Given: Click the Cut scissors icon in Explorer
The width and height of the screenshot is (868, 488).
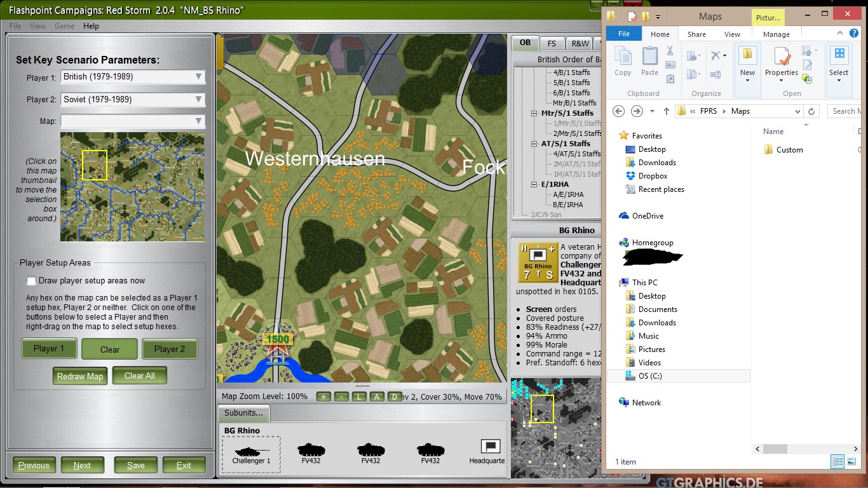Looking at the screenshot, I should [x=670, y=51].
